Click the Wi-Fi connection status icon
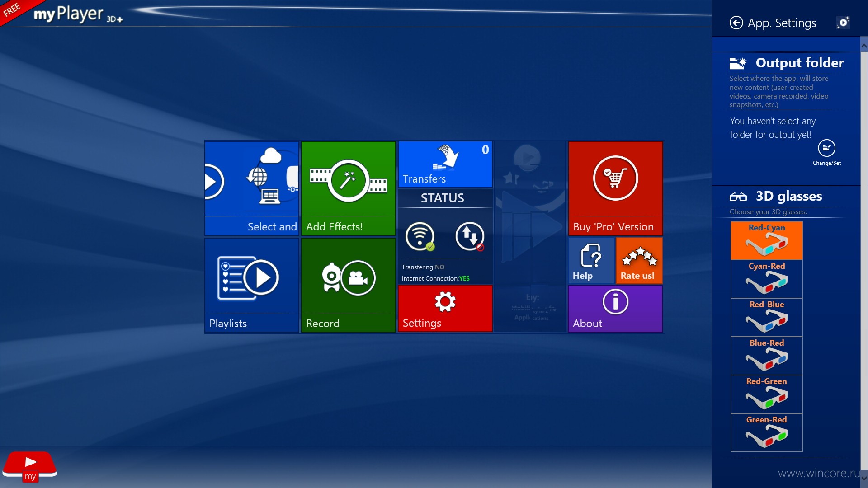868x488 pixels. coord(420,236)
